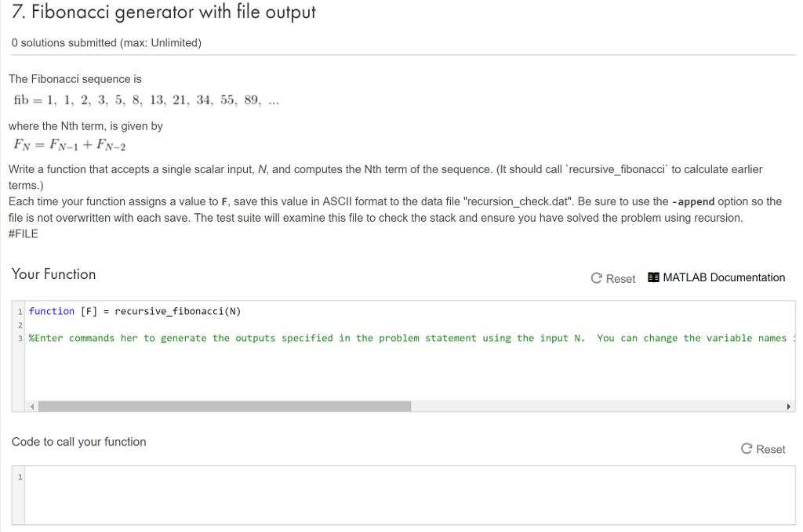Image resolution: width=803 pixels, height=532 pixels.
Task: Click the horizontal scrollbar thumb in the editor
Action: coord(224,407)
